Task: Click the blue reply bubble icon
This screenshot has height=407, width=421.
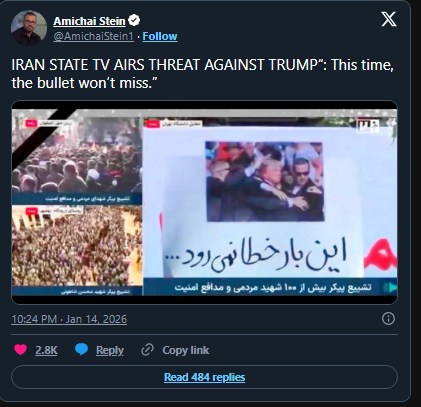Action: (82, 349)
